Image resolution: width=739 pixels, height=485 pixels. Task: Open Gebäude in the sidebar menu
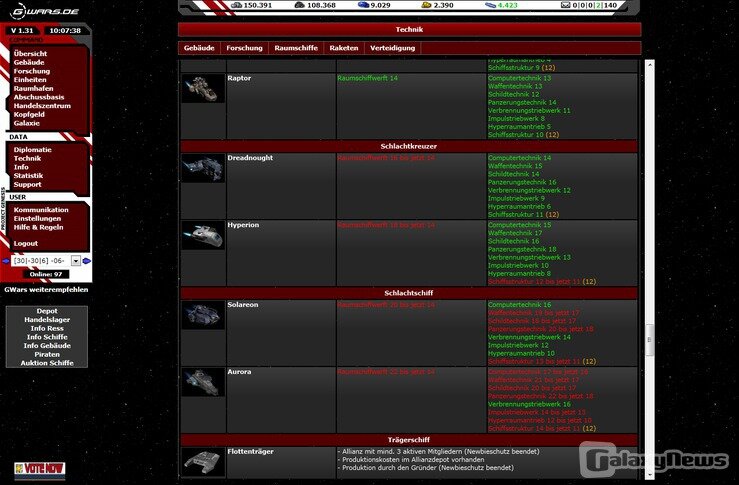(x=29, y=62)
